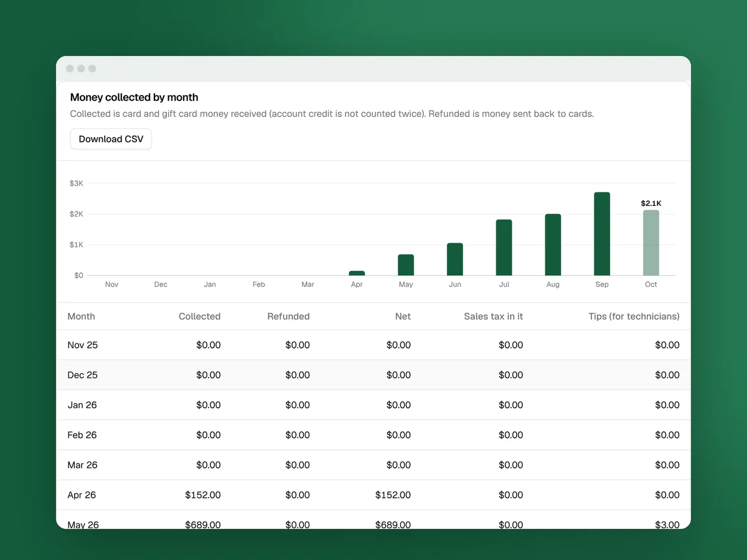Click the $2K y-axis label
The image size is (747, 560).
click(x=77, y=214)
